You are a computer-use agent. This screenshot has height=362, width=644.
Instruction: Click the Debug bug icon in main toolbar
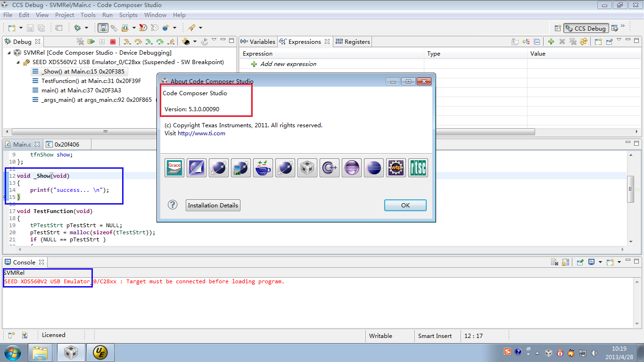point(77,28)
